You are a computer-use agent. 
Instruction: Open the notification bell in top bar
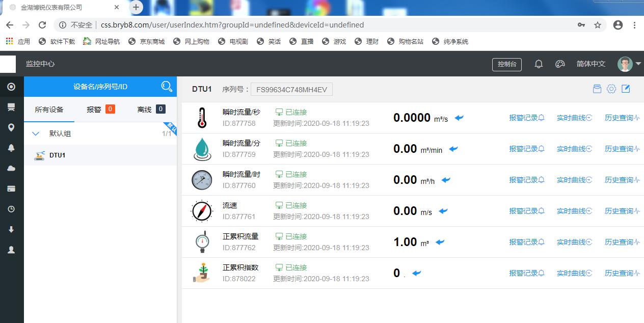click(539, 64)
